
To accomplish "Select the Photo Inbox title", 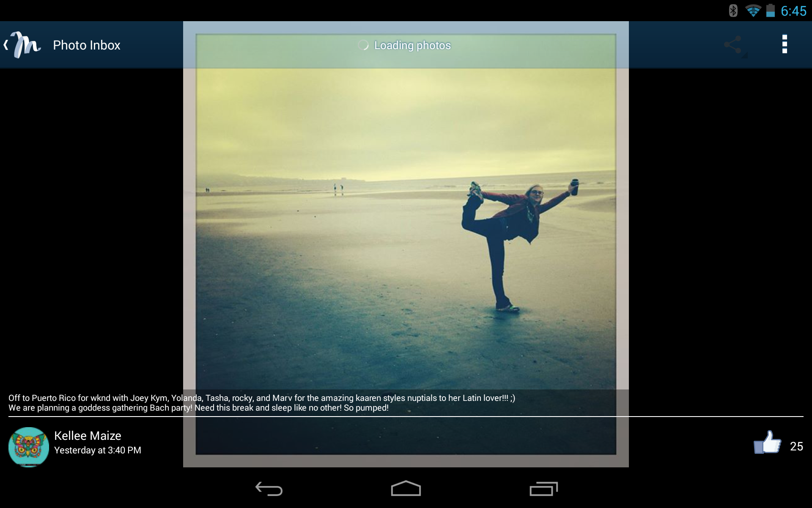I will (86, 44).
